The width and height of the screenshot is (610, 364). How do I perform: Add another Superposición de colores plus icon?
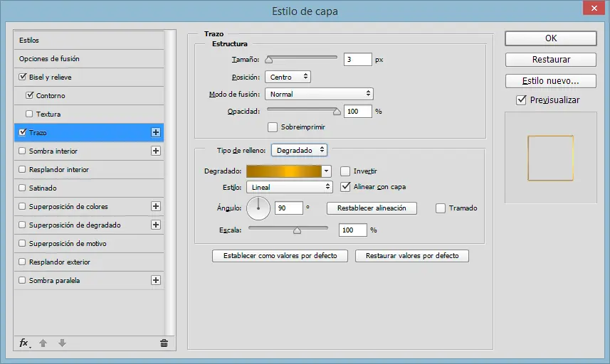[x=156, y=206]
